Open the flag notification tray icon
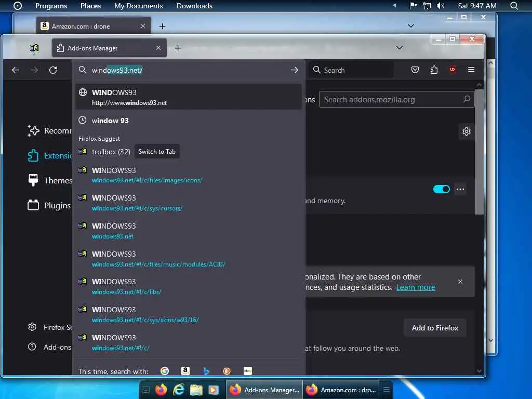The height and width of the screenshot is (399, 532). (x=413, y=5)
